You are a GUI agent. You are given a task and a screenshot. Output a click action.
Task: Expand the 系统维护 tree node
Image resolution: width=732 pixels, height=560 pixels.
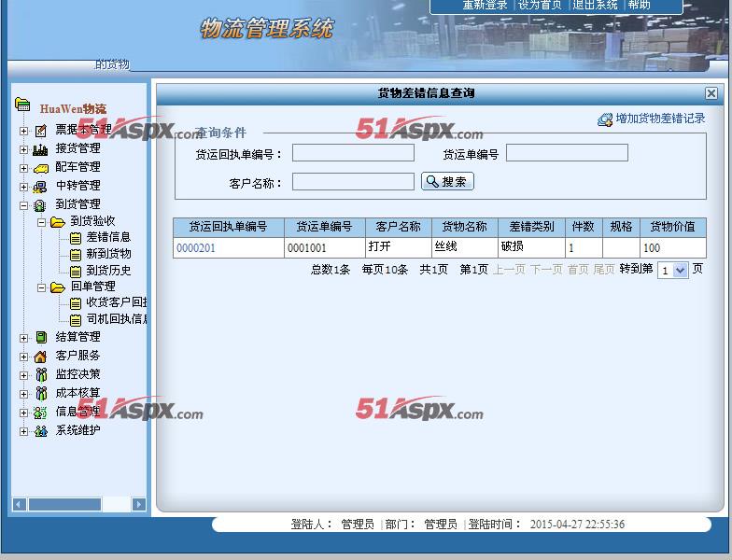click(24, 431)
